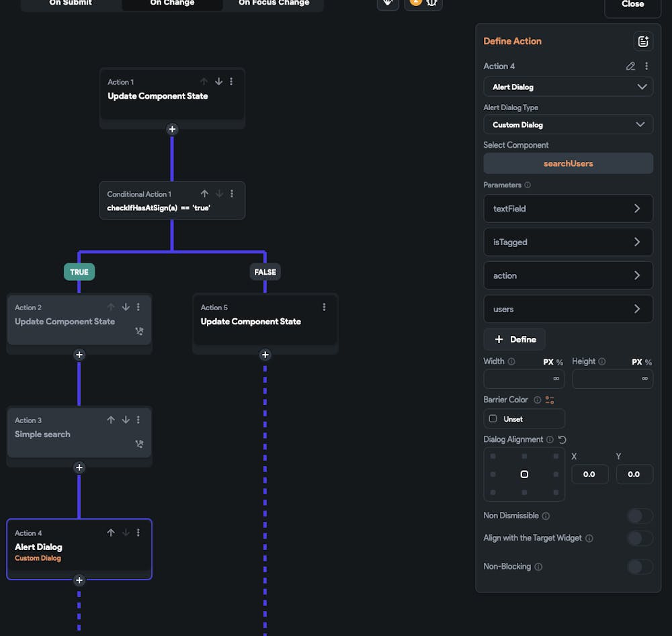Screen dimensions: 672x636
Task: Check the Unset barrier color checkbox
Action: (x=493, y=418)
